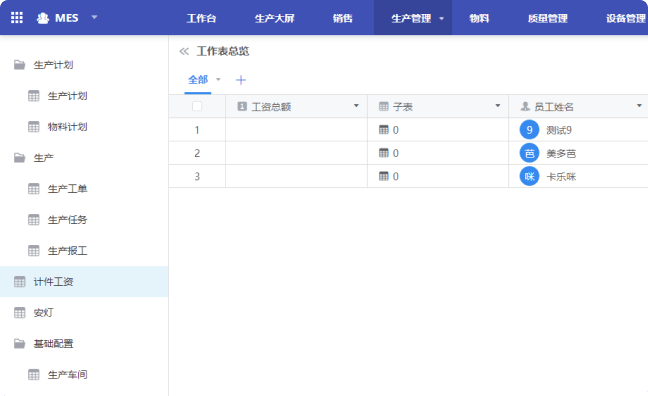
Task: Open the subtable in 美多芭 row
Action: click(x=389, y=153)
